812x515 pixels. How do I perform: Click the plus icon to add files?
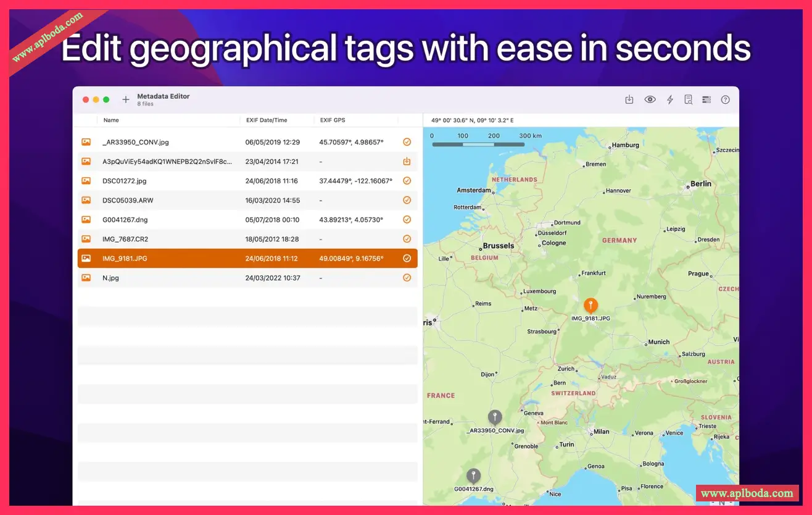pos(126,99)
